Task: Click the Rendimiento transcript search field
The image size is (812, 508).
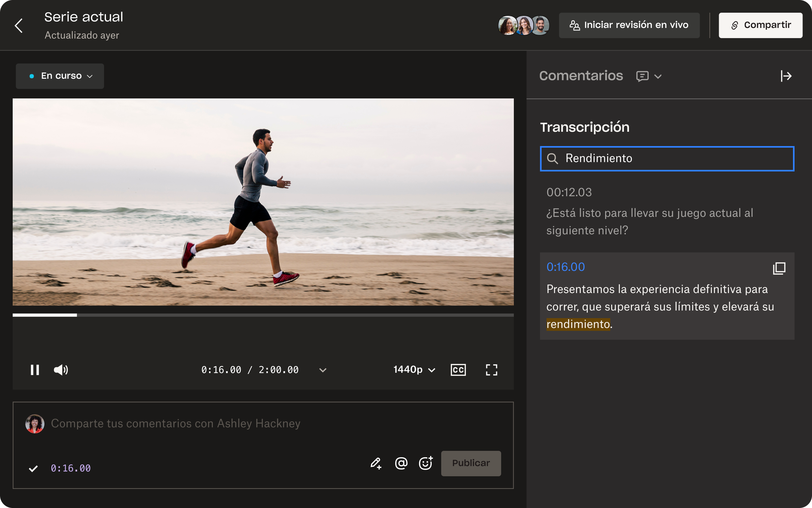Action: click(667, 158)
